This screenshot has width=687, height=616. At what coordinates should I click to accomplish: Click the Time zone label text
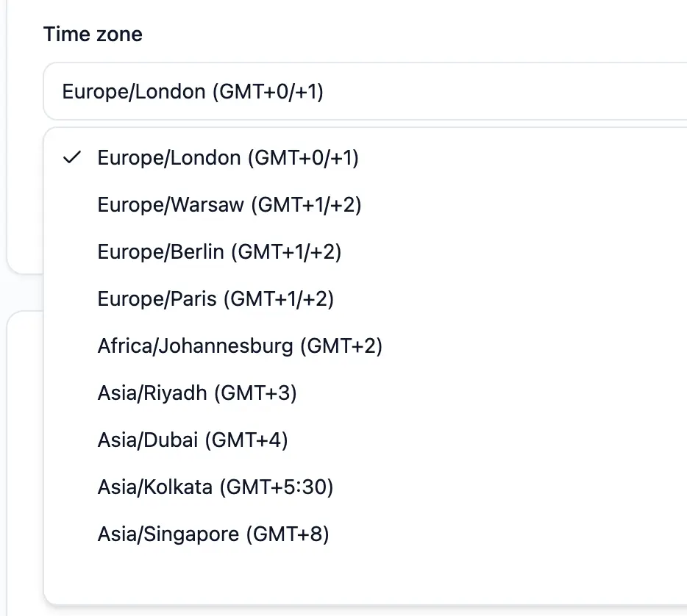pos(93,34)
